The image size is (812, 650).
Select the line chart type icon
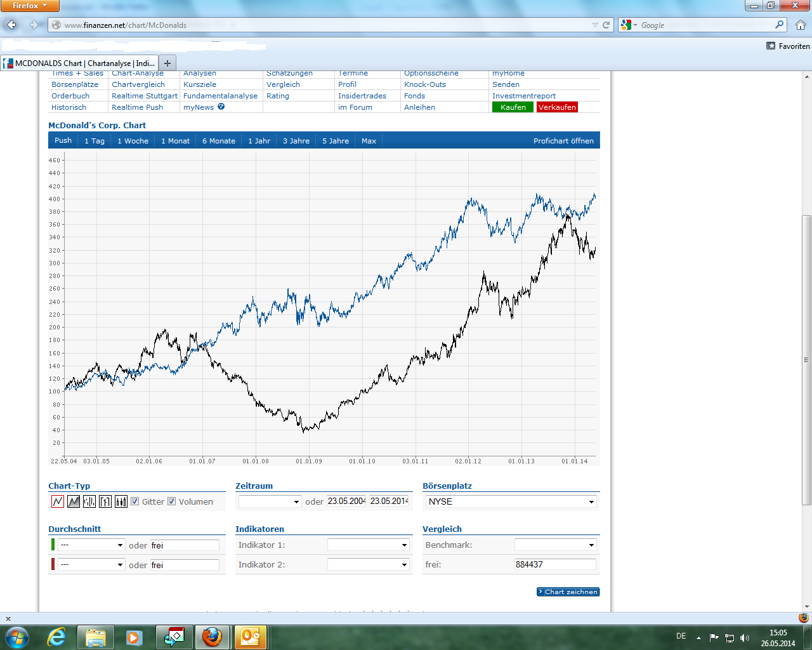click(58, 501)
